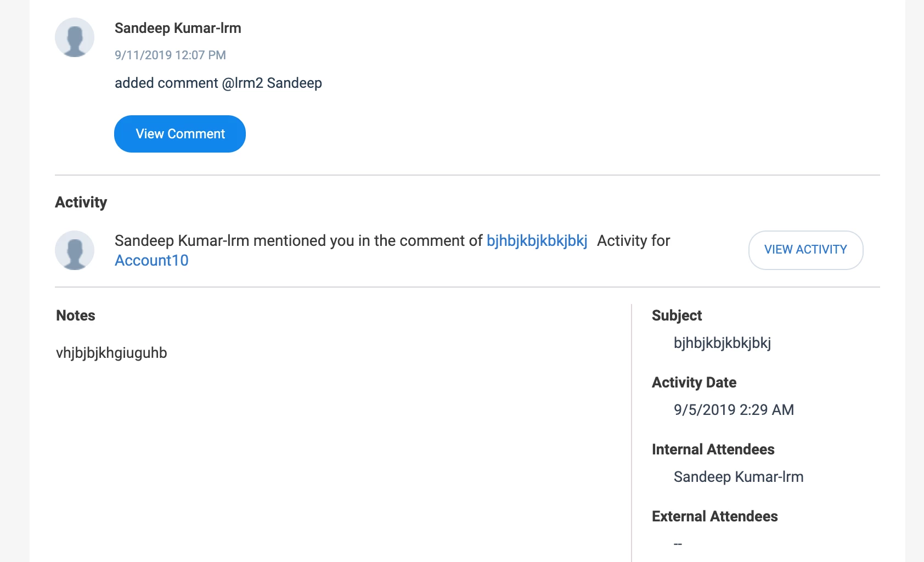Click the Sandeep Kumar-lrm commenter name
The height and width of the screenshot is (562, 924).
click(x=178, y=28)
